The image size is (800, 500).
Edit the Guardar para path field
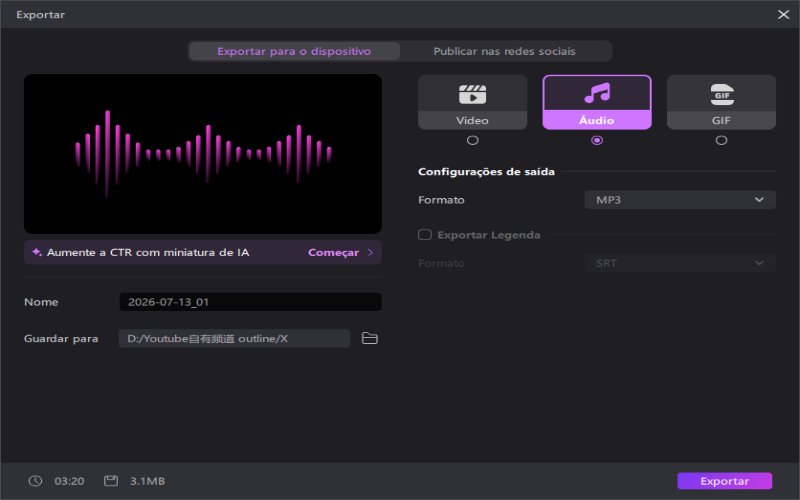coord(234,338)
